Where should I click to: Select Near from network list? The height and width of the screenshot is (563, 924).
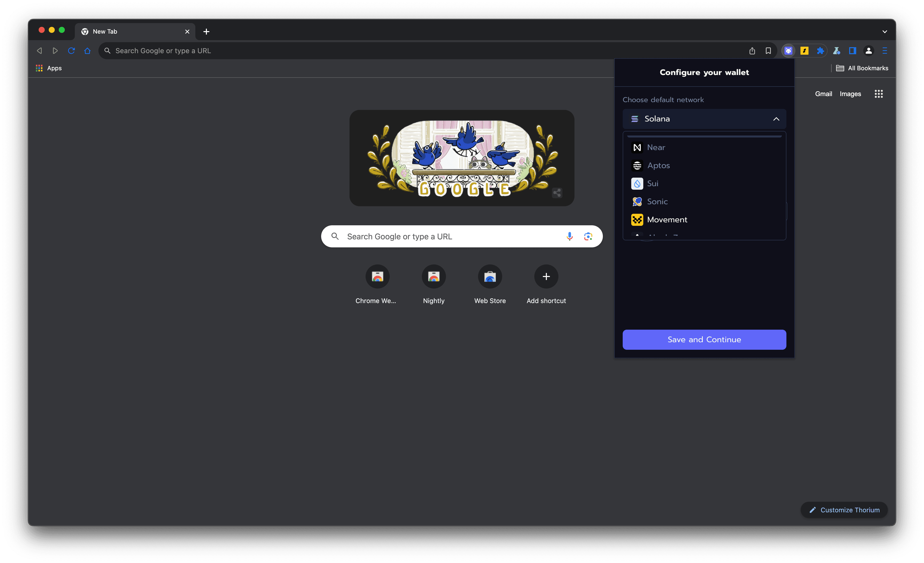[704, 147]
